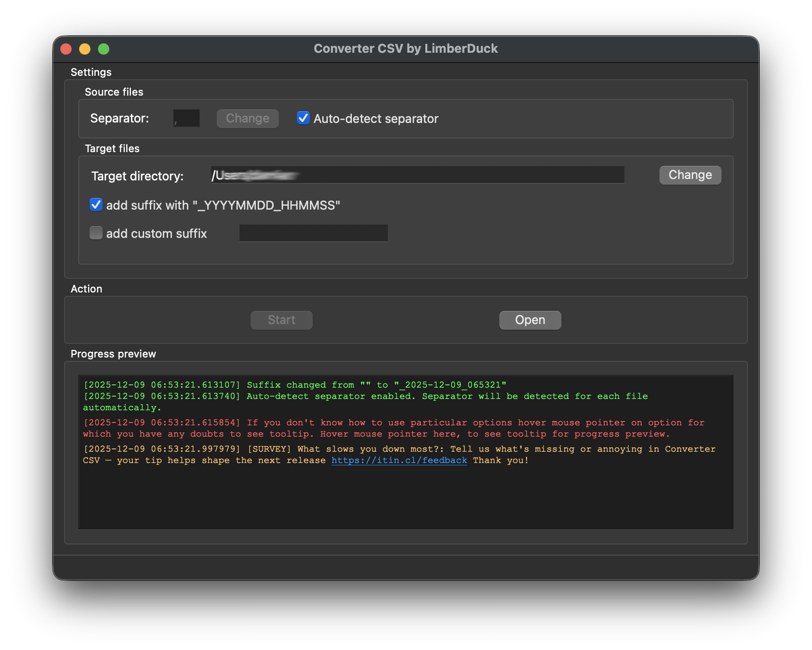The width and height of the screenshot is (812, 650).
Task: Focus the custom suffix text box
Action: click(313, 233)
